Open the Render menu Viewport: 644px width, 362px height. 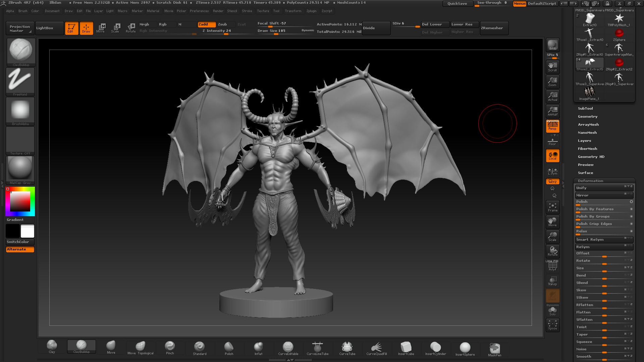click(x=218, y=11)
